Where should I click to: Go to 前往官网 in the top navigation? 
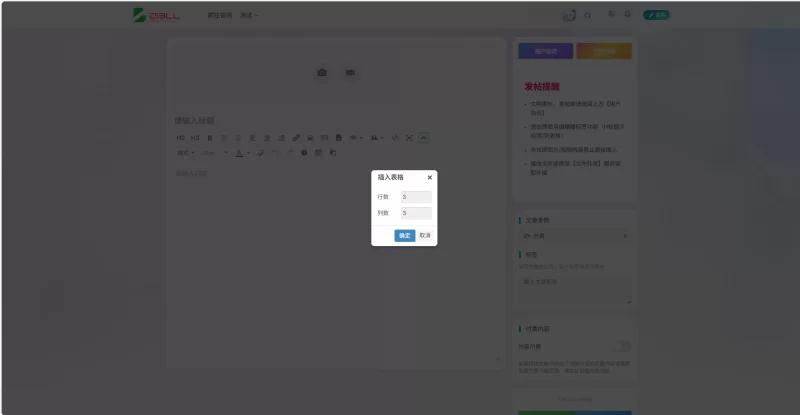(x=220, y=15)
